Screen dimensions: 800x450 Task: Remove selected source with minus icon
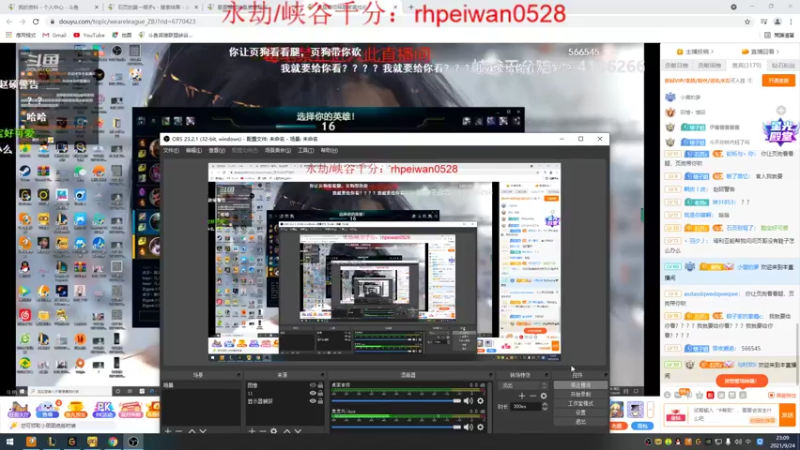[262, 431]
